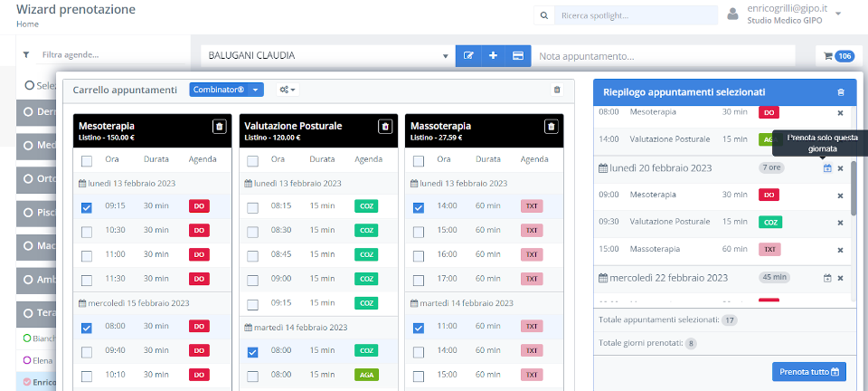Click the credit card icon button
The image size is (868, 391).
[x=518, y=56]
